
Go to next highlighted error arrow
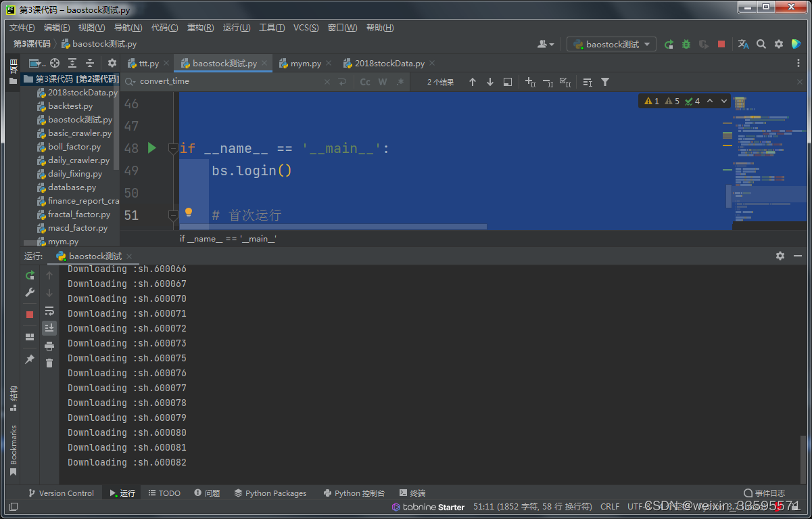(x=724, y=101)
